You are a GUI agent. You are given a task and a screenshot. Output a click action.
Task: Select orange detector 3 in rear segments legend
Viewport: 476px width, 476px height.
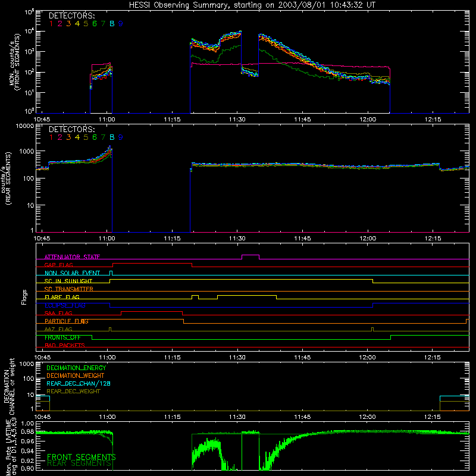(68, 137)
